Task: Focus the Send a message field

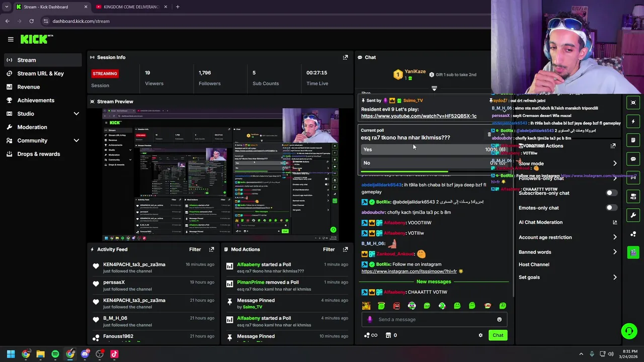Action: tap(435, 319)
